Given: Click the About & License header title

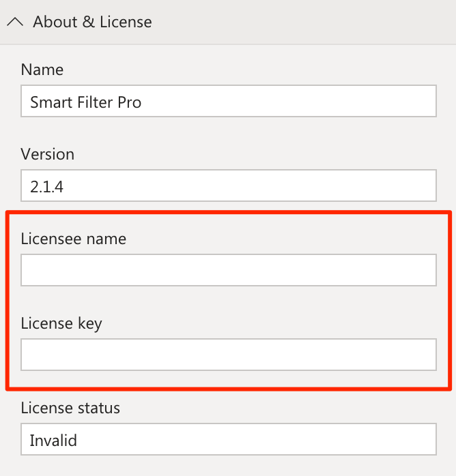Looking at the screenshot, I should (x=92, y=22).
